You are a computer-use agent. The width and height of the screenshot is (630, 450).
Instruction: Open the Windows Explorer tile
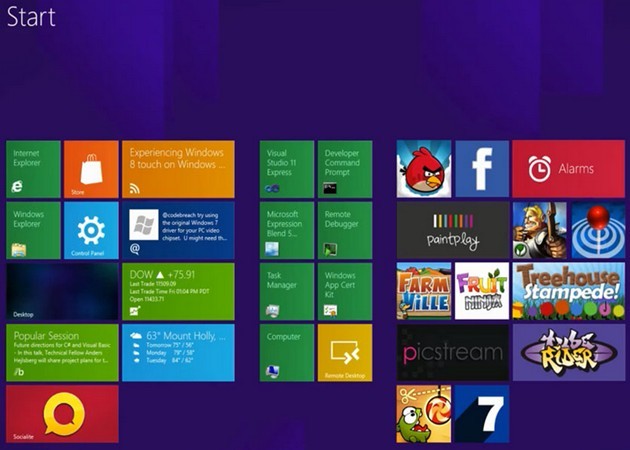pyautogui.click(x=33, y=230)
